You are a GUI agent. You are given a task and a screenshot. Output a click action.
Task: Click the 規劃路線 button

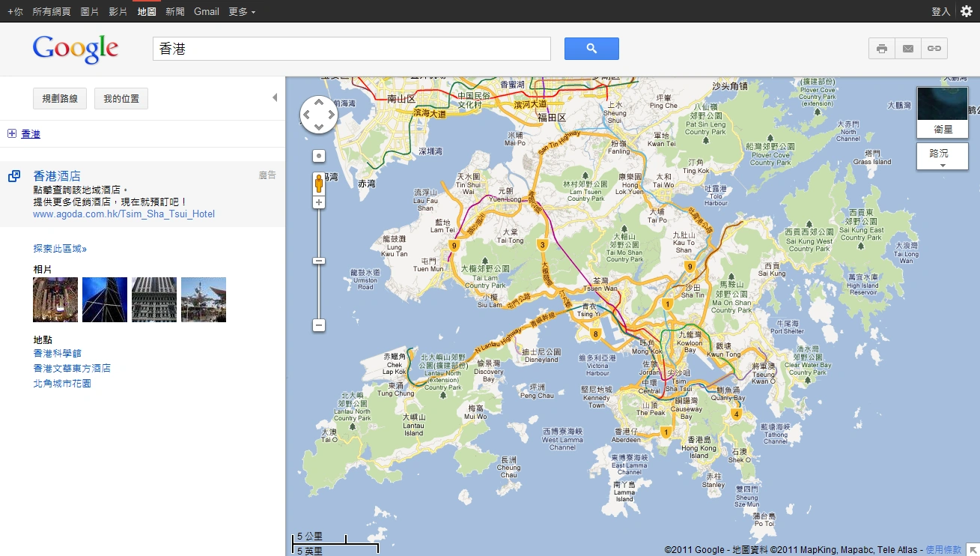tap(60, 99)
